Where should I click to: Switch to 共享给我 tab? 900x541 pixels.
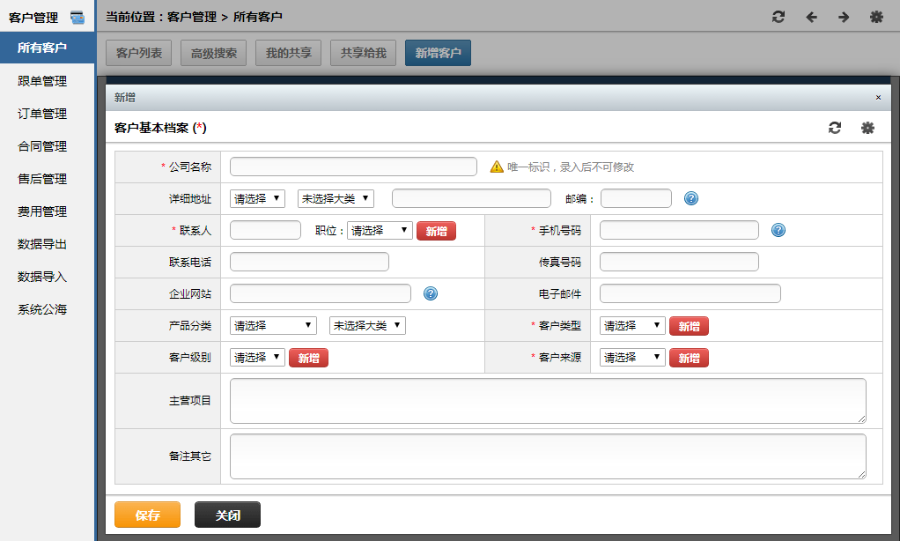pos(363,53)
